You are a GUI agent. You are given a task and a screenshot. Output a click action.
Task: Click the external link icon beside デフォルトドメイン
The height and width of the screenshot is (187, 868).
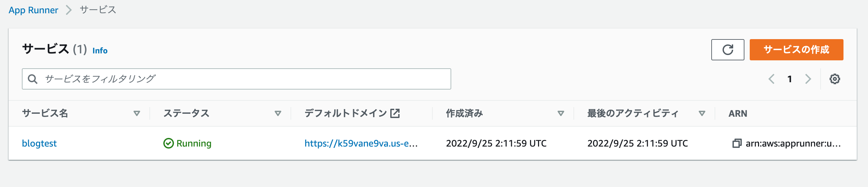coord(395,113)
